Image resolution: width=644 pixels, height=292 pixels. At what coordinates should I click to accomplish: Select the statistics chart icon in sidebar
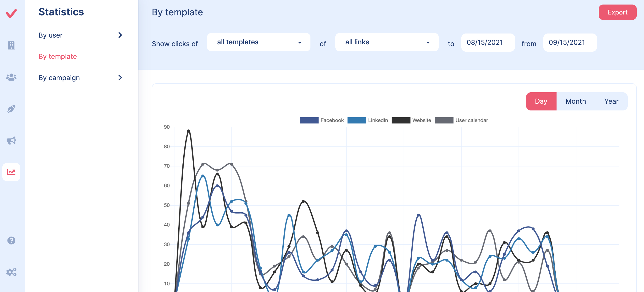point(11,172)
